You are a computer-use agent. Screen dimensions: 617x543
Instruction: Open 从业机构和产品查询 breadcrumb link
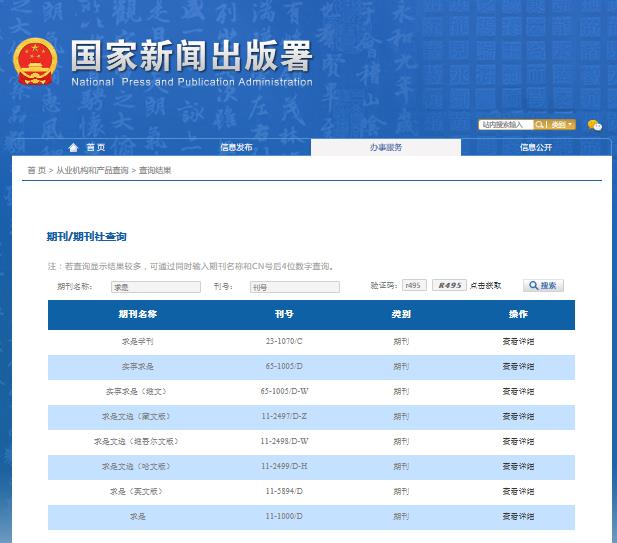click(92, 170)
